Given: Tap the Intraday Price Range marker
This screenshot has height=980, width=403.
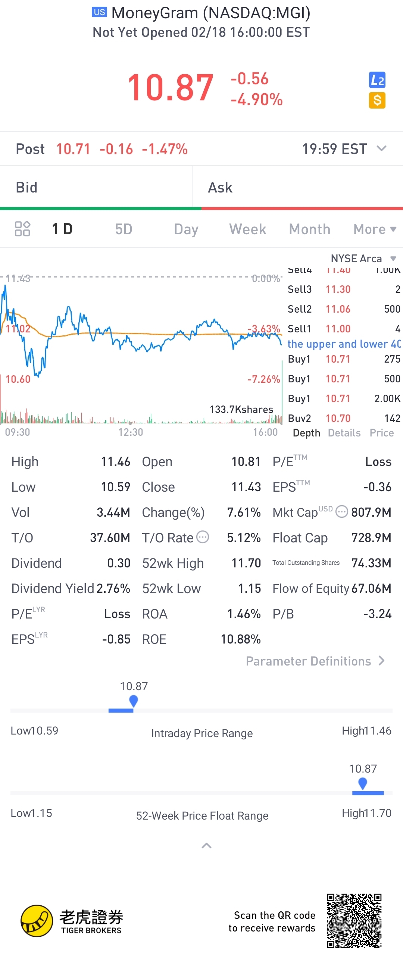Looking at the screenshot, I should tap(133, 700).
